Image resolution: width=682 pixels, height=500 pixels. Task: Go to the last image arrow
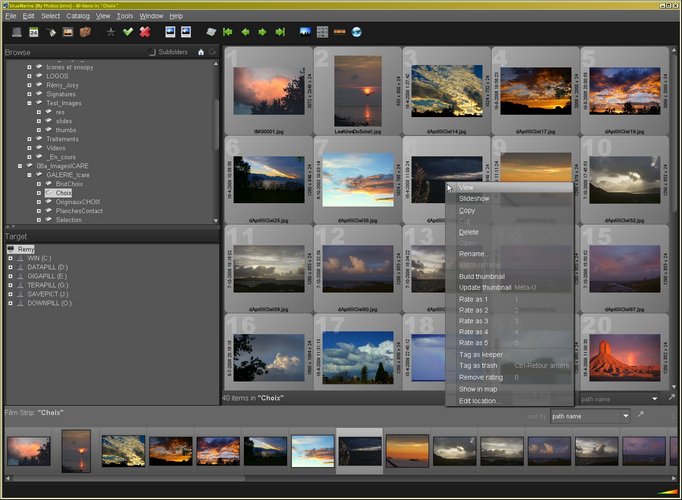tap(279, 32)
